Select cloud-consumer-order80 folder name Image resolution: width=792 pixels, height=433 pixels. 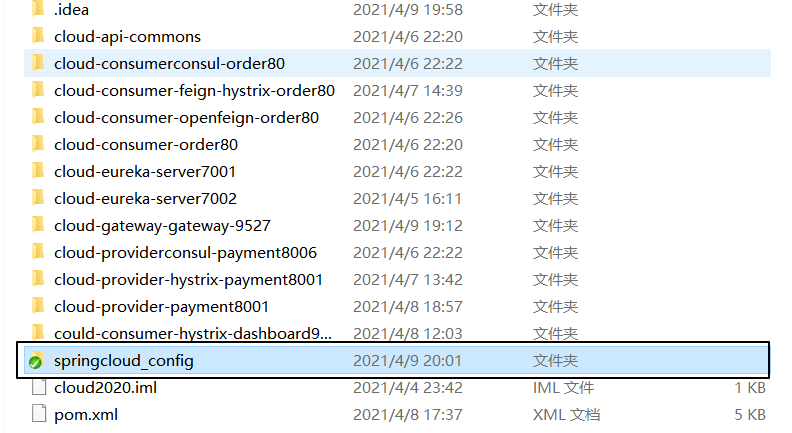pos(146,145)
